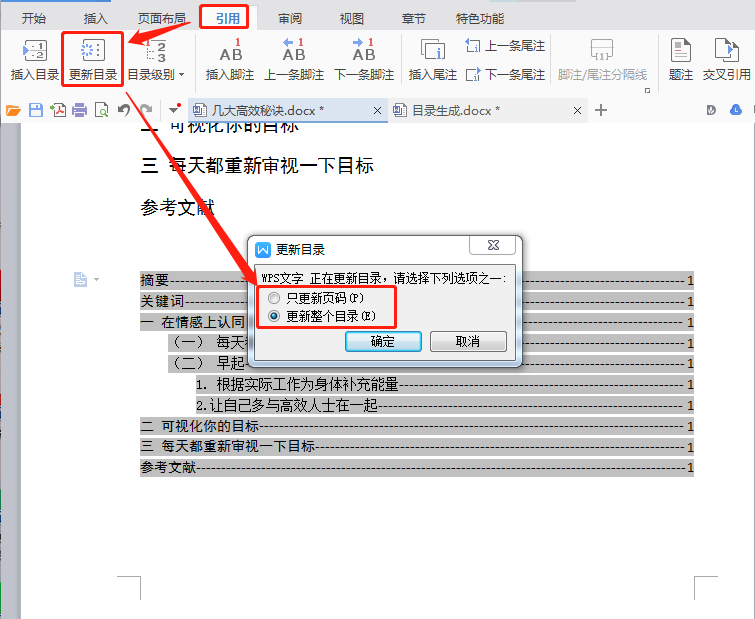Screen dimensions: 755x619
Task: Open the 特色功能 ribbon tab
Action: pyautogui.click(x=480, y=19)
